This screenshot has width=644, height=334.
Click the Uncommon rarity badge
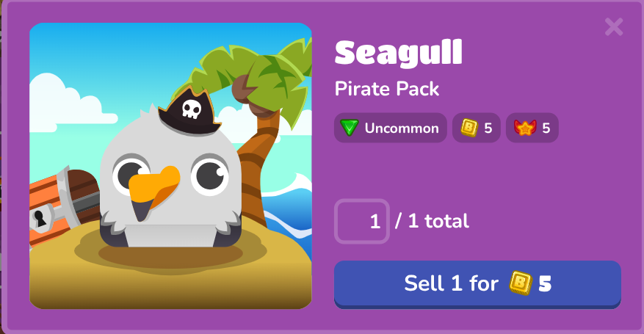click(x=390, y=128)
